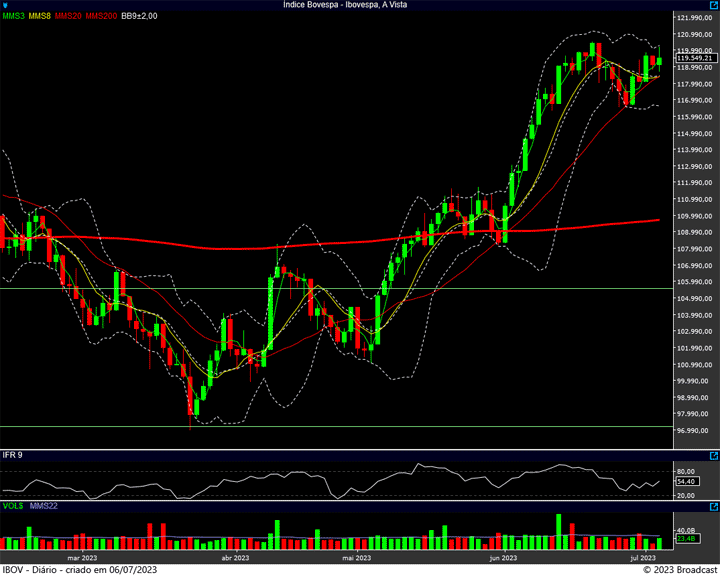The width and height of the screenshot is (720, 575).
Task: Click the IFR 9 panel label
Action: click(x=11, y=456)
